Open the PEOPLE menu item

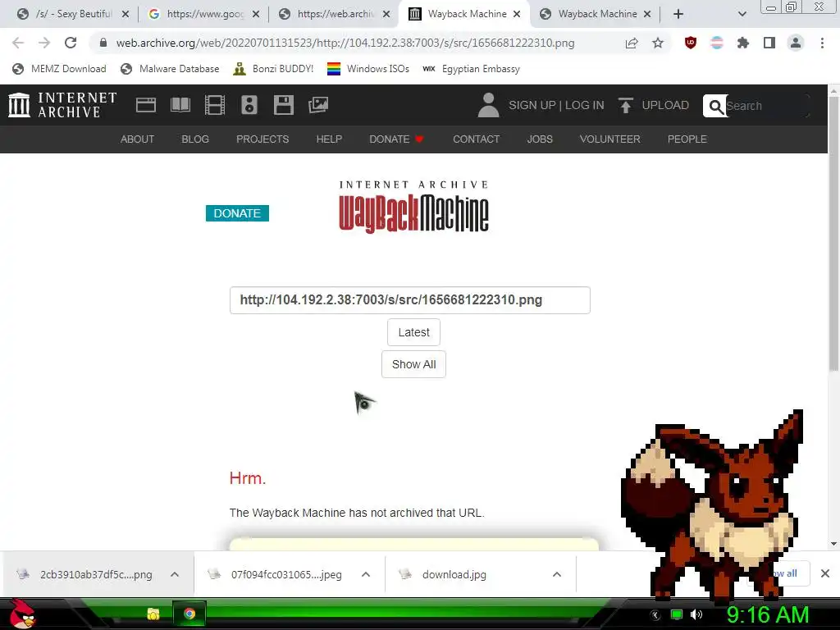pyautogui.click(x=687, y=139)
